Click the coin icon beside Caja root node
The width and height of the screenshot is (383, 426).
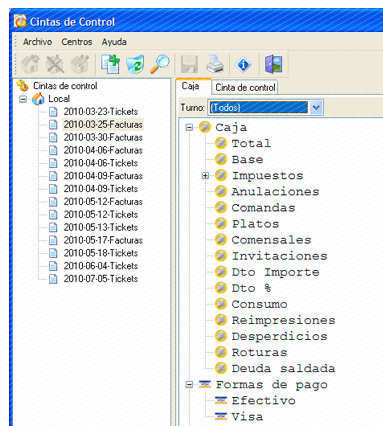(205, 127)
